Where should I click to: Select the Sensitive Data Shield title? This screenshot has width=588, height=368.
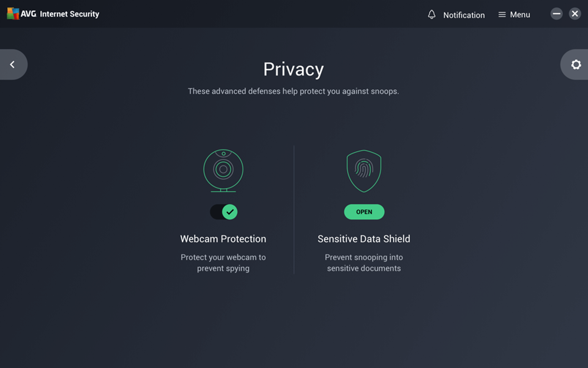pos(364,239)
